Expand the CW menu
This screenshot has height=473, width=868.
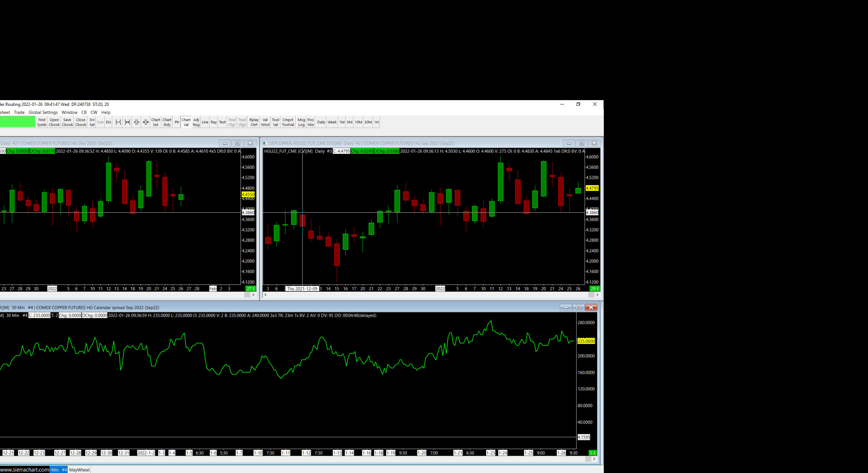point(94,112)
